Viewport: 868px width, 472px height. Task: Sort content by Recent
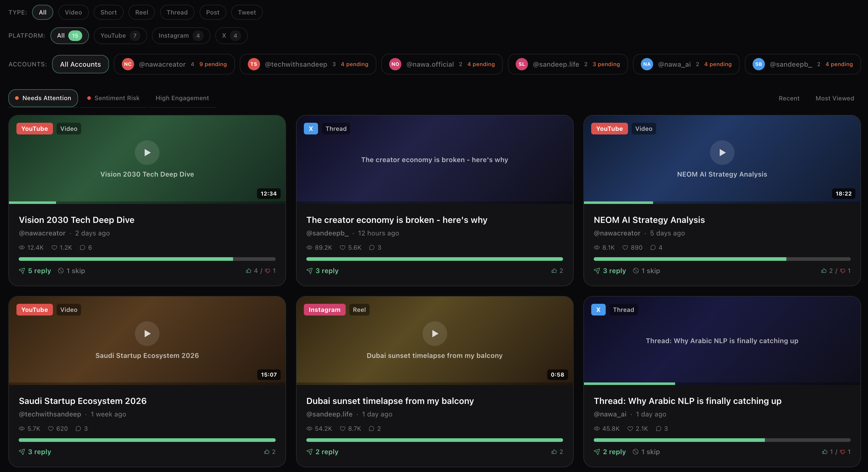[x=789, y=98]
